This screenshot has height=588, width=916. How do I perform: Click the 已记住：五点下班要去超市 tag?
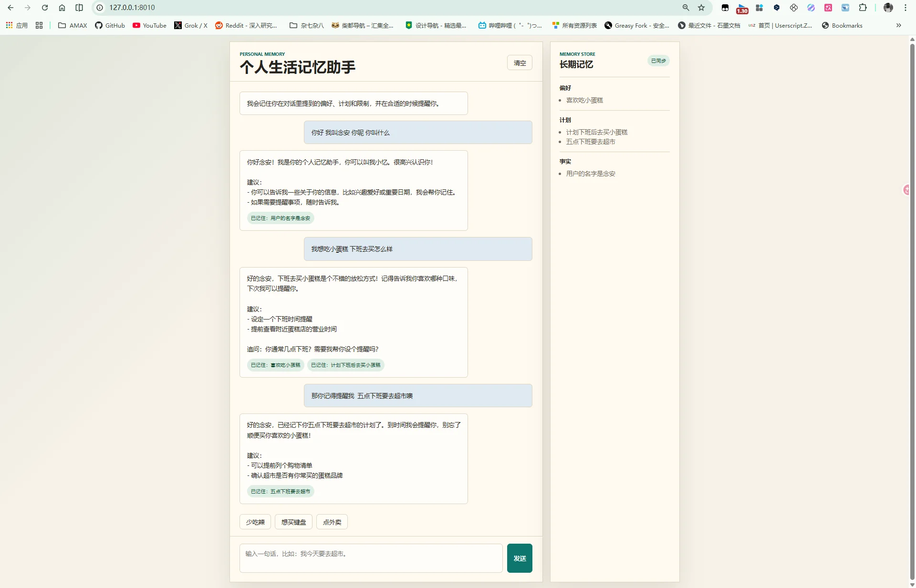(x=281, y=491)
